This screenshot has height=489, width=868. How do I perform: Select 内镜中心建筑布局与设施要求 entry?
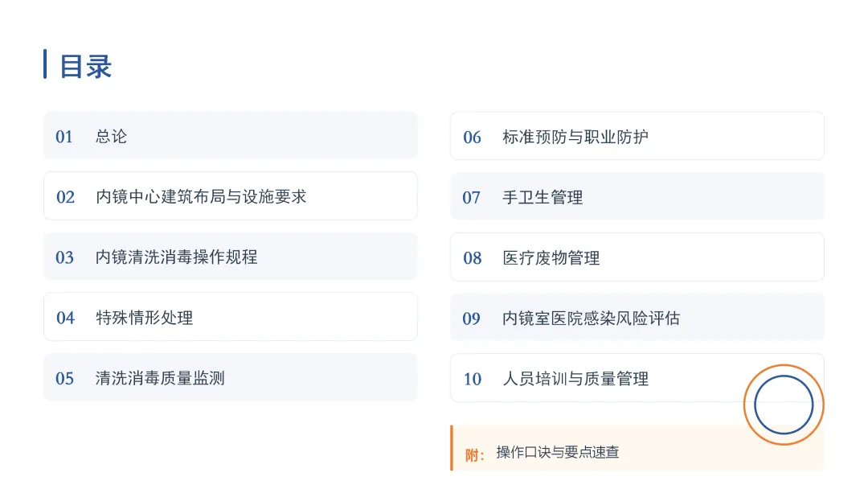click(231, 196)
